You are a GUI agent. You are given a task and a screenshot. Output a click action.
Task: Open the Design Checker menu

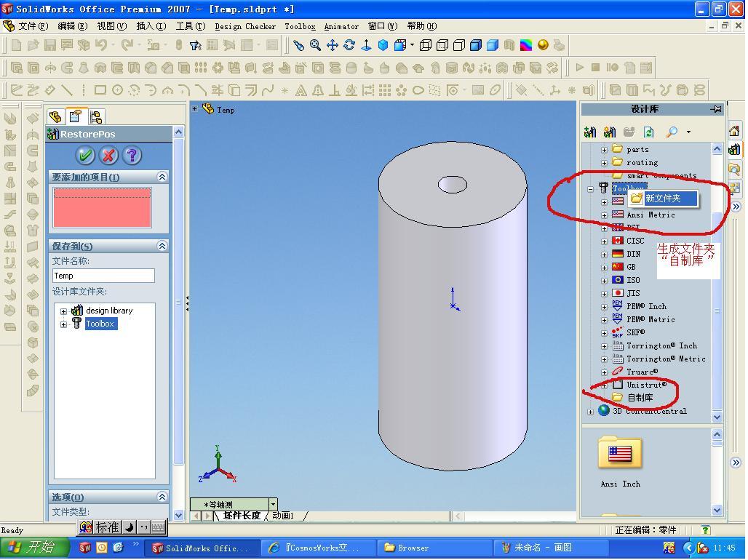coord(245,26)
